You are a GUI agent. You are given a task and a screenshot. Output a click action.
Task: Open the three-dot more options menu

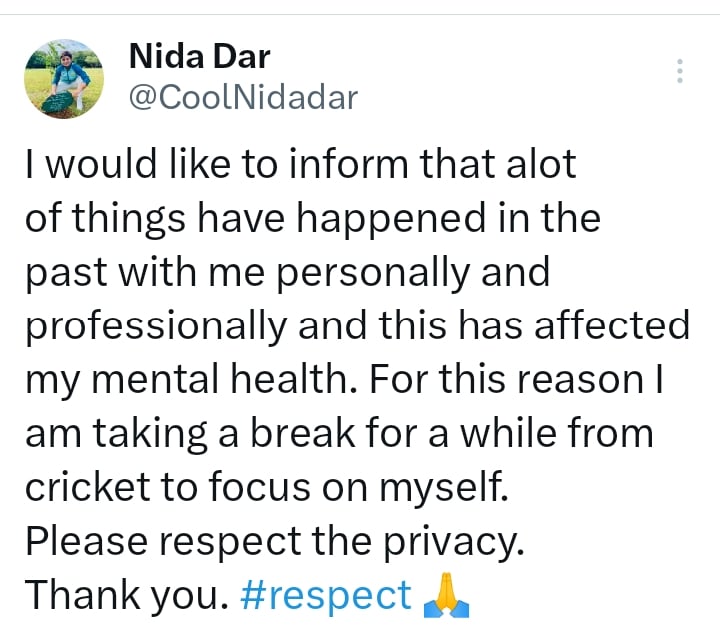click(x=680, y=71)
